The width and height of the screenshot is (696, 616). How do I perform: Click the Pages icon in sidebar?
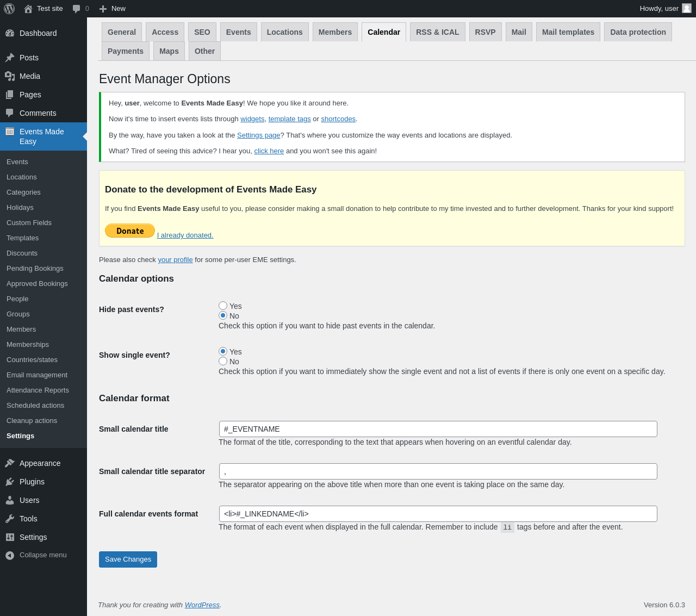click(x=10, y=95)
